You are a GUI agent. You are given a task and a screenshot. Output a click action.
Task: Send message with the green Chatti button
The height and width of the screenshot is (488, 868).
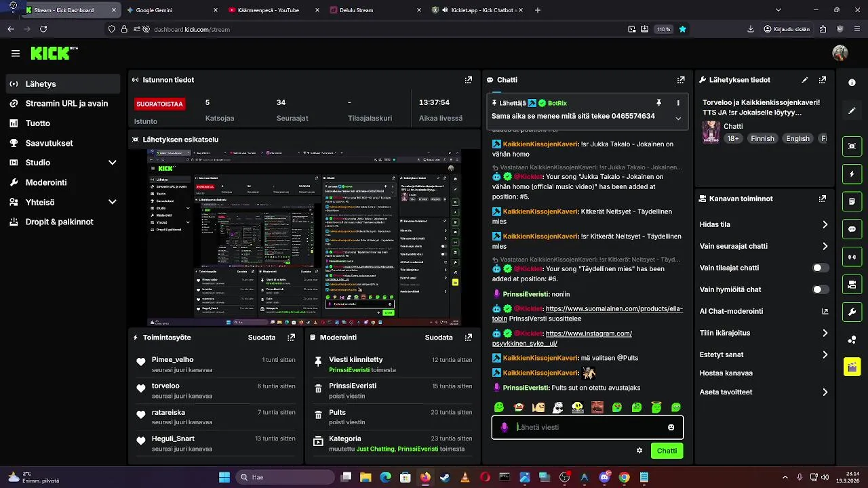[x=667, y=451]
